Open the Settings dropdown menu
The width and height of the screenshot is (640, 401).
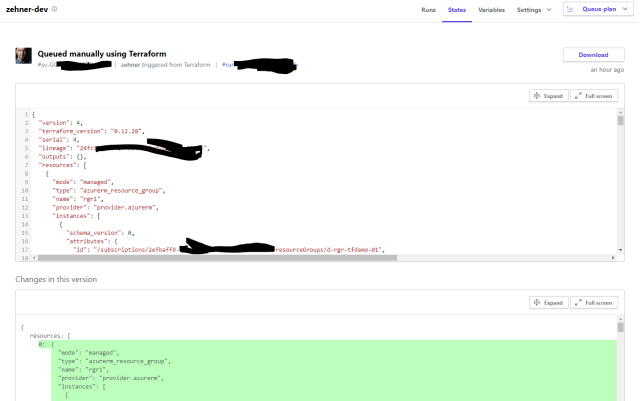[534, 9]
